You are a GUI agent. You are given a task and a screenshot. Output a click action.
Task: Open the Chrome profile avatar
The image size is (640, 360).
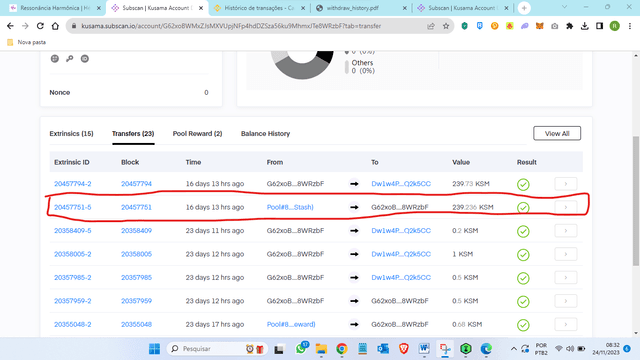click(615, 26)
